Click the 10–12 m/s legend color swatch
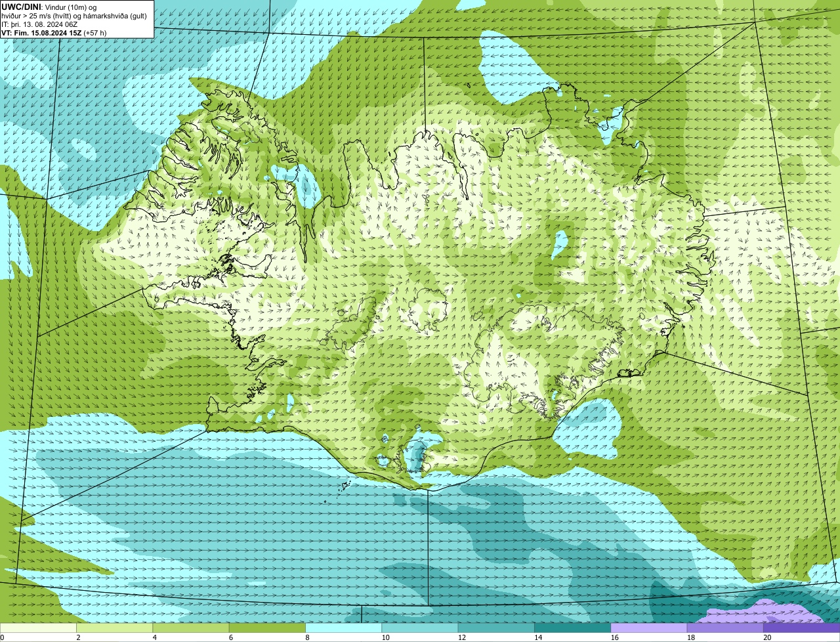The width and height of the screenshot is (840, 642). (419, 628)
